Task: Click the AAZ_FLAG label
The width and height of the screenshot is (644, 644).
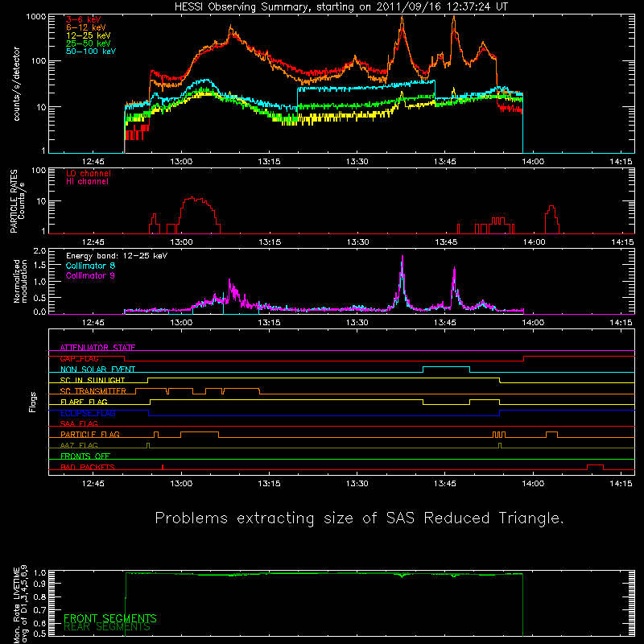Action: (x=79, y=445)
